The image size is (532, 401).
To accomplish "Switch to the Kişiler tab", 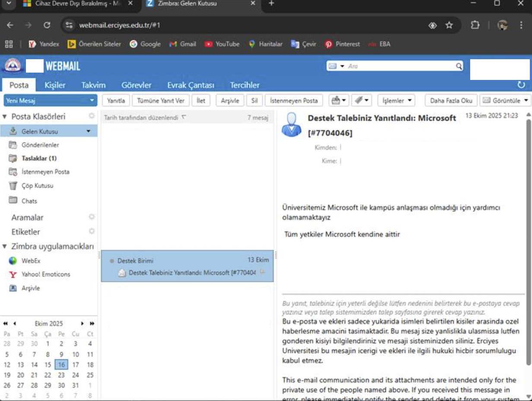I will coord(55,85).
